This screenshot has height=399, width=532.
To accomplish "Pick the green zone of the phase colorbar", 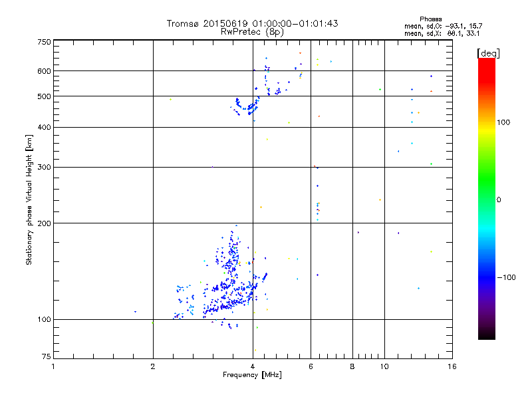I will click(487, 180).
